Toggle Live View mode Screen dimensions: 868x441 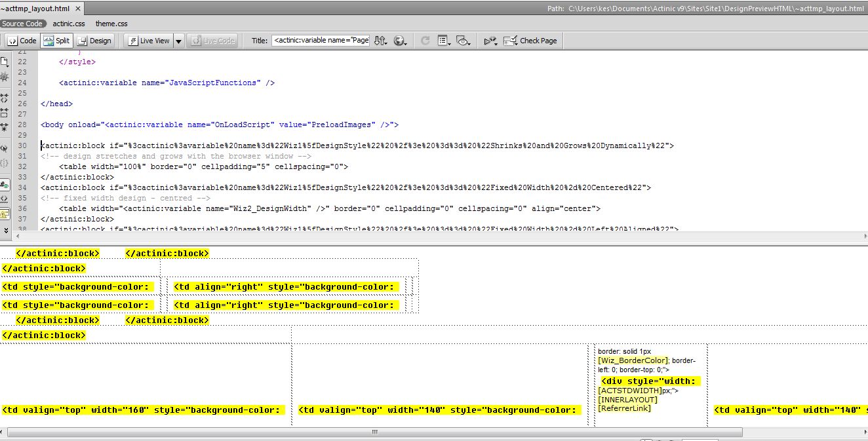149,41
